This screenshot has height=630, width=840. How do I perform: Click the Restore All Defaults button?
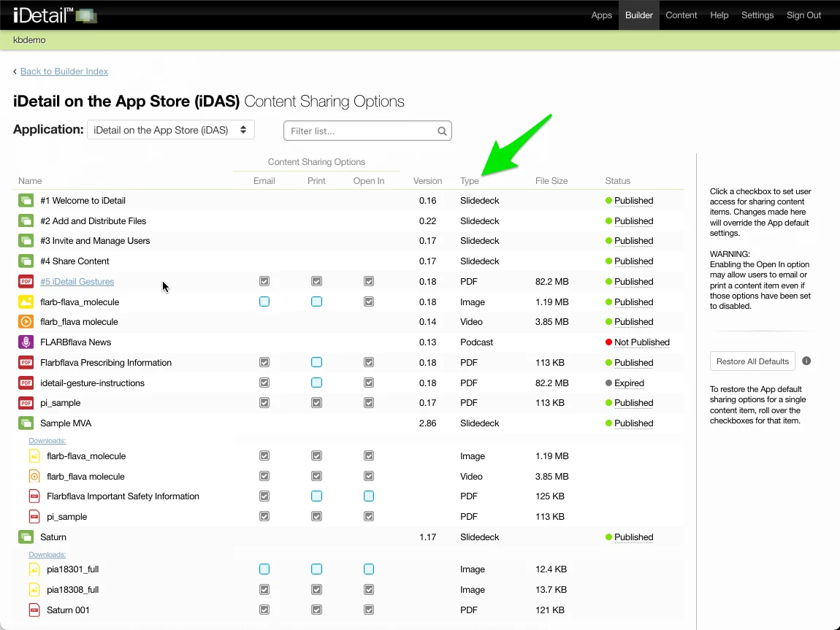[752, 361]
